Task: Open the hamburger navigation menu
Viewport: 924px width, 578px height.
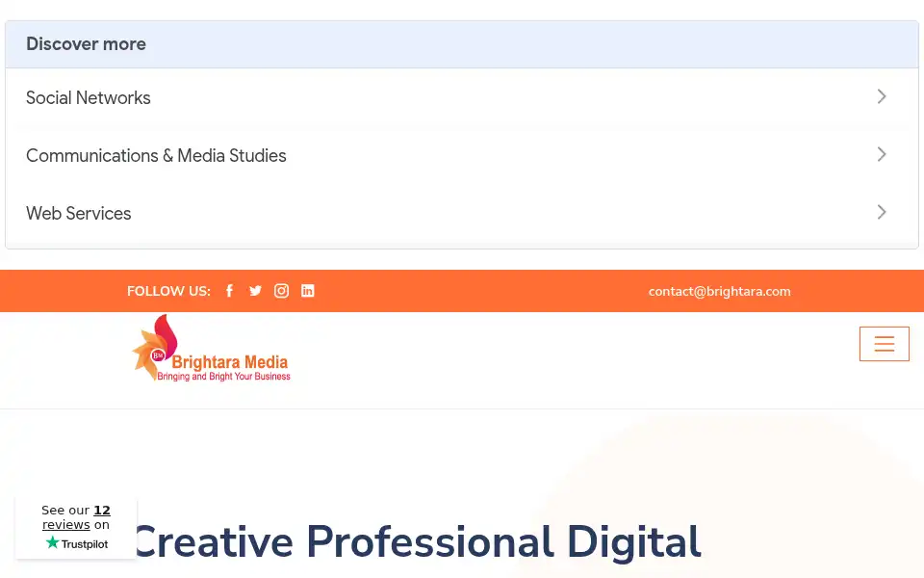Action: (x=884, y=344)
